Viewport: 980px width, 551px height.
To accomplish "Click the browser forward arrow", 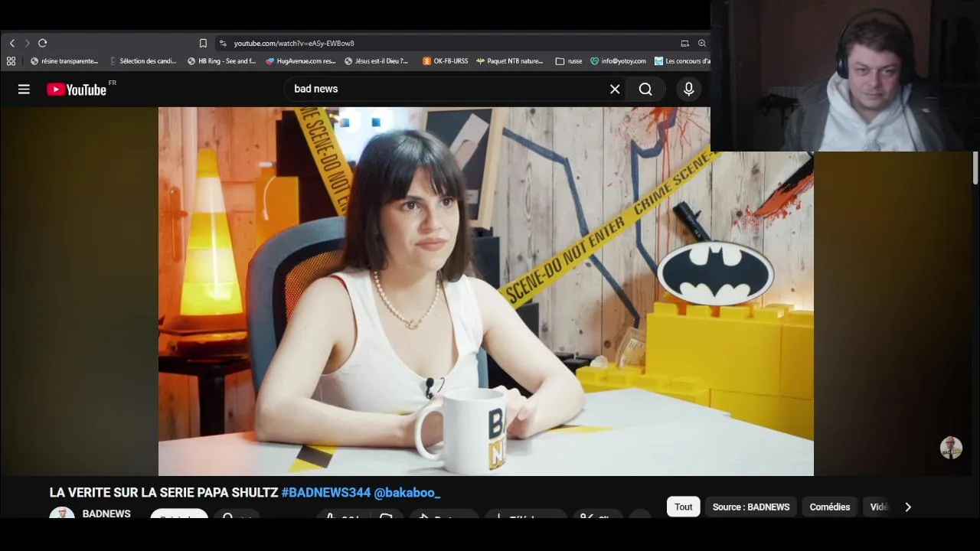I will [27, 43].
